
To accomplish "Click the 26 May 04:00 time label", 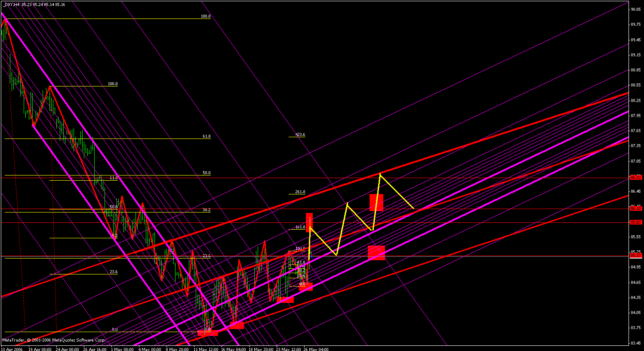I will coord(316,349).
